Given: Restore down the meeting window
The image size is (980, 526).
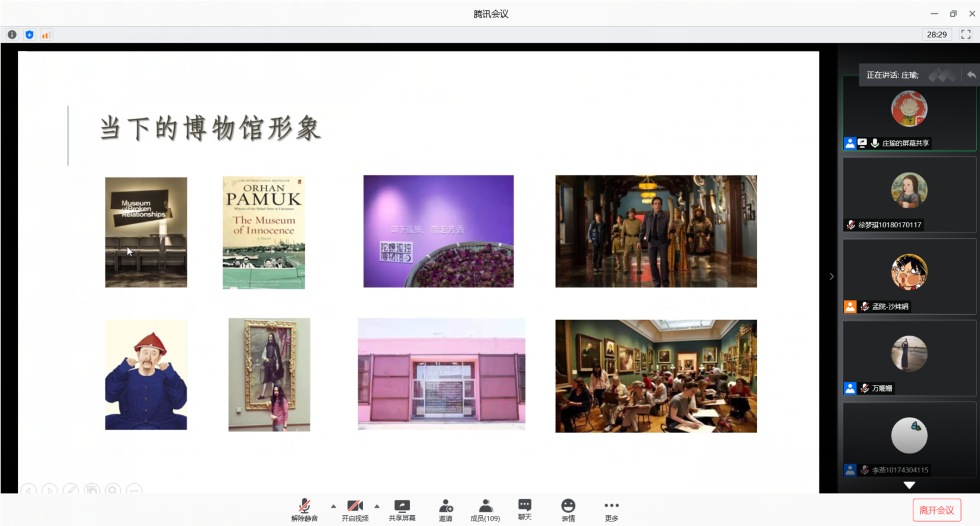Looking at the screenshot, I should [x=953, y=14].
